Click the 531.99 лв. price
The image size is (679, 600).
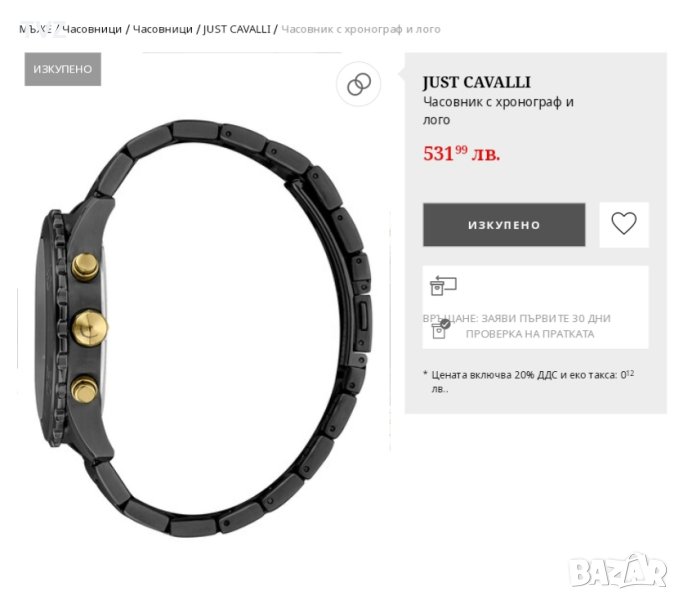click(x=461, y=153)
